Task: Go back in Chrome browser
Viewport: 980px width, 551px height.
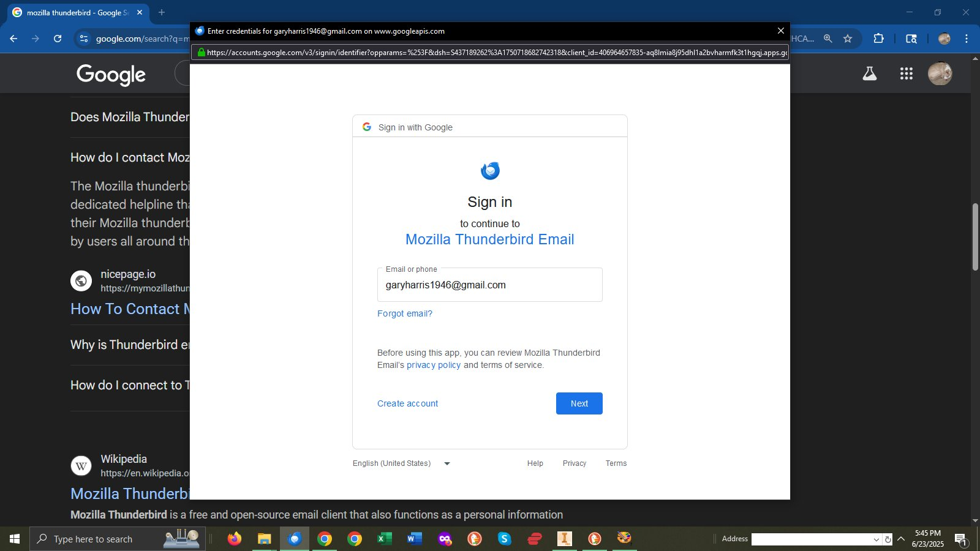Action: (x=13, y=39)
